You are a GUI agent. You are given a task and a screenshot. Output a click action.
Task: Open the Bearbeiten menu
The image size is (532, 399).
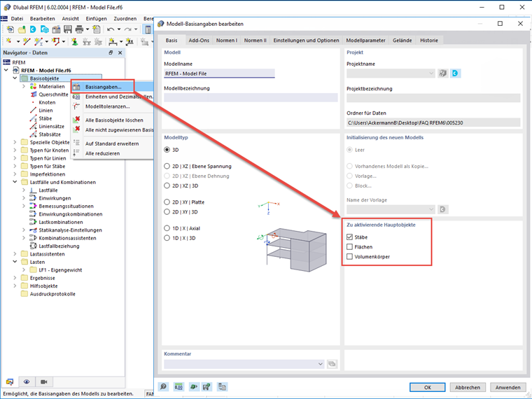(x=43, y=19)
